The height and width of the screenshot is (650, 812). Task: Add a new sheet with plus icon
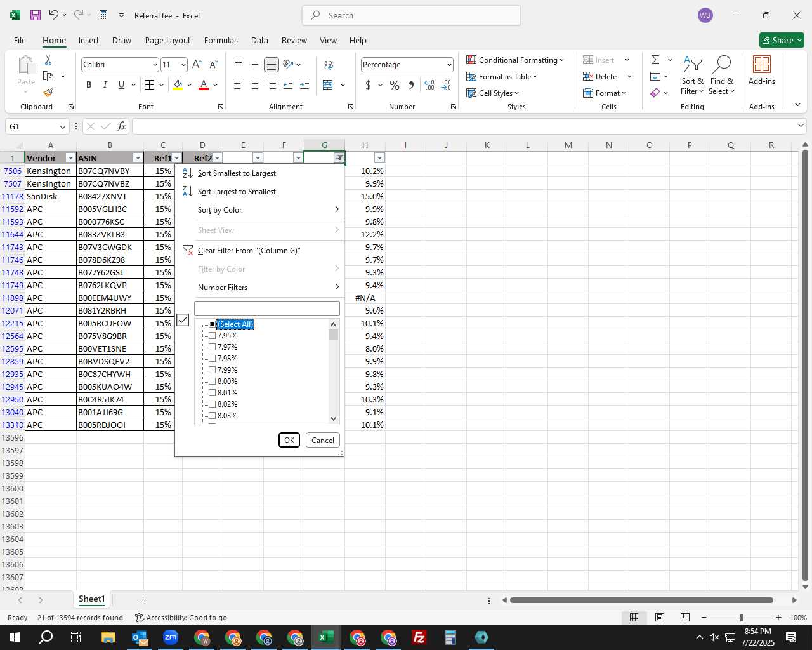click(143, 600)
